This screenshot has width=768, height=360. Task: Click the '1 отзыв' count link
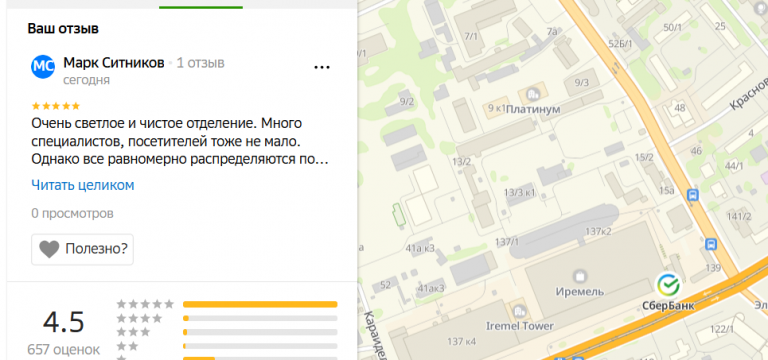pyautogui.click(x=200, y=63)
